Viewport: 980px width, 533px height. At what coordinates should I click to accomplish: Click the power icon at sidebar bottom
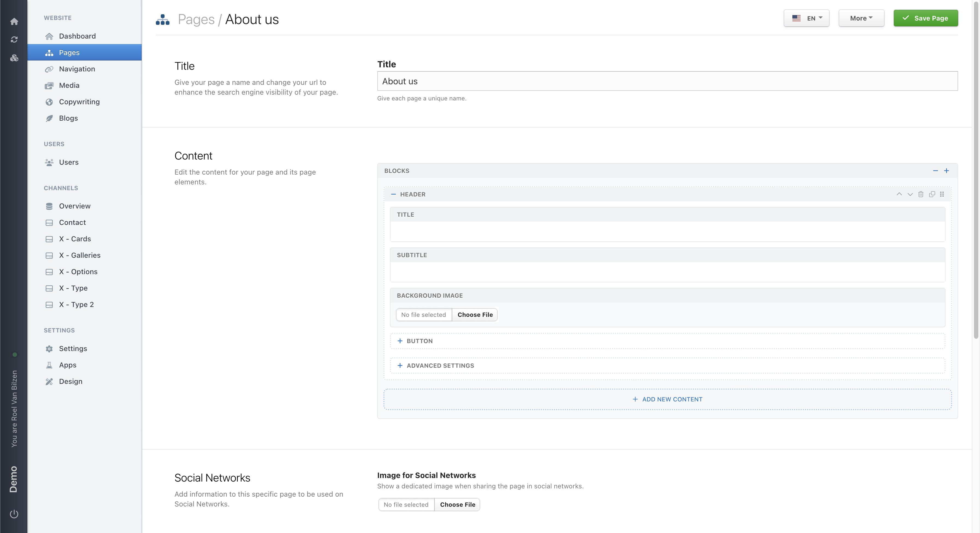[14, 513]
